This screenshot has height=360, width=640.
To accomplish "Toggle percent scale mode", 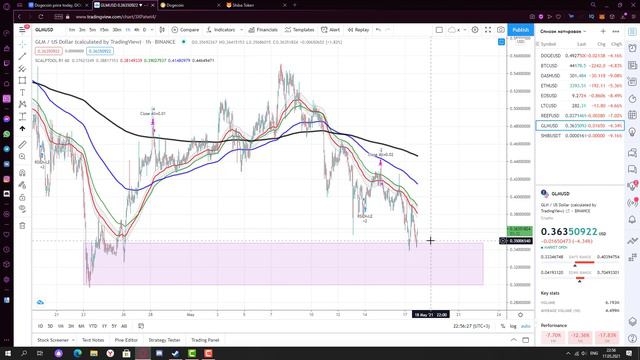I will click(x=503, y=326).
